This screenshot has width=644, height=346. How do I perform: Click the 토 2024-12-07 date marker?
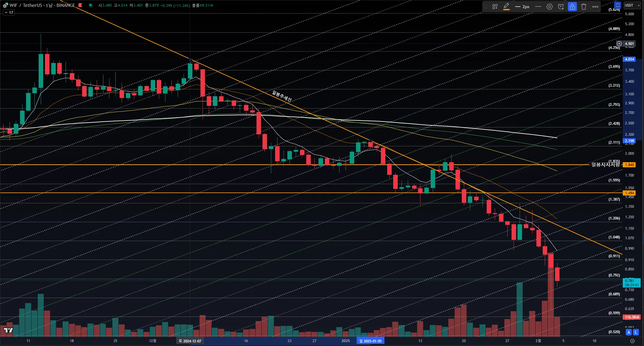(x=190, y=341)
